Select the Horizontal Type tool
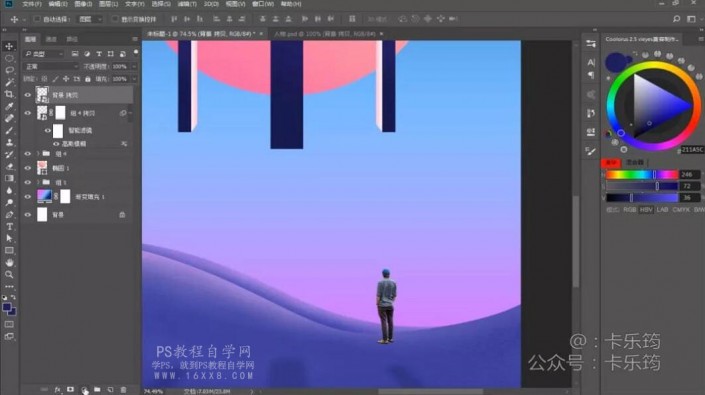This screenshot has height=395, width=705. pyautogui.click(x=9, y=226)
